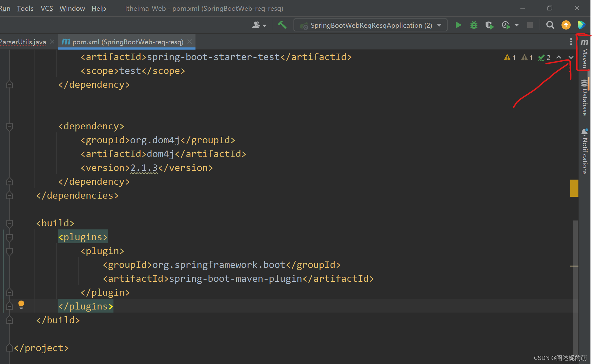This screenshot has height=364, width=592.
Task: Click the orange IDE update arrow icon
Action: point(566,25)
